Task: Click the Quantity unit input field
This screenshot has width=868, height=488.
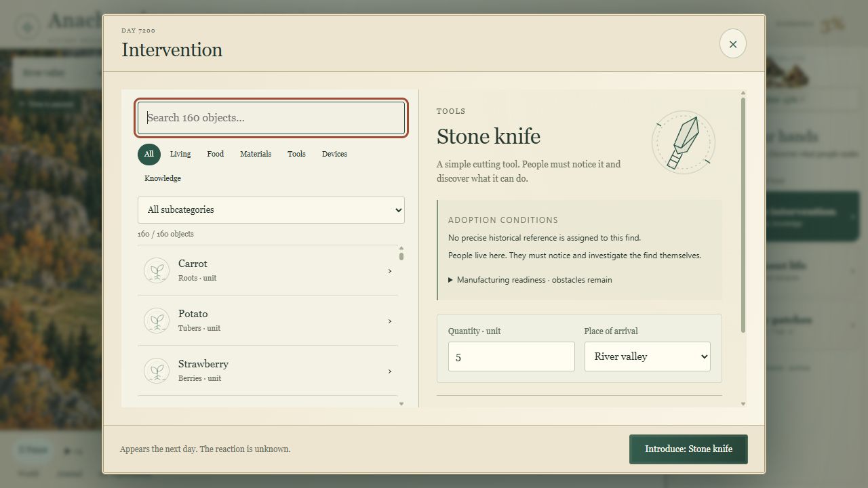Action: pyautogui.click(x=511, y=357)
